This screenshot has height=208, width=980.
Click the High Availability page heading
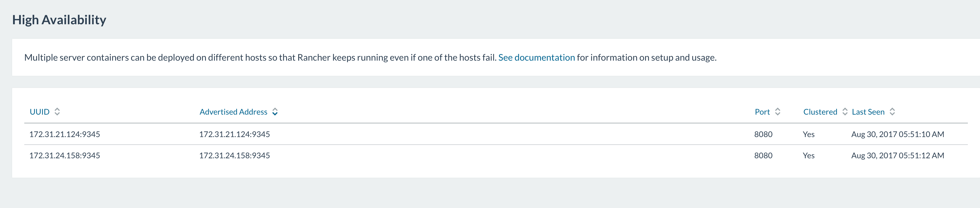pos(59,20)
